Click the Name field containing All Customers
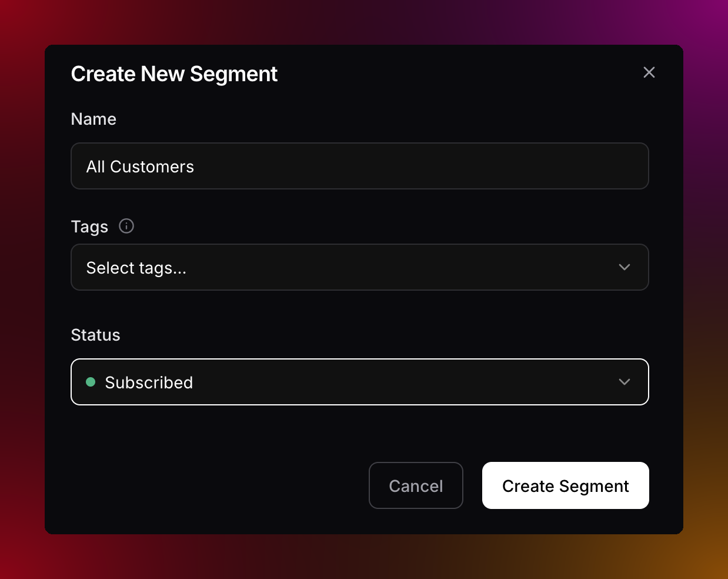 click(360, 166)
